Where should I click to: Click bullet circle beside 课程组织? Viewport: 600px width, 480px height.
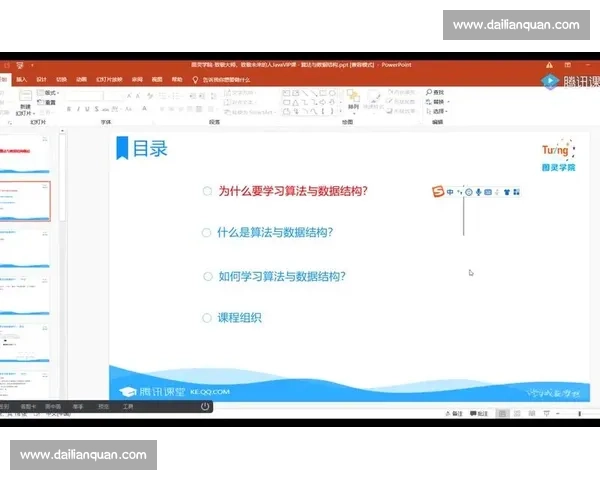[x=207, y=318]
